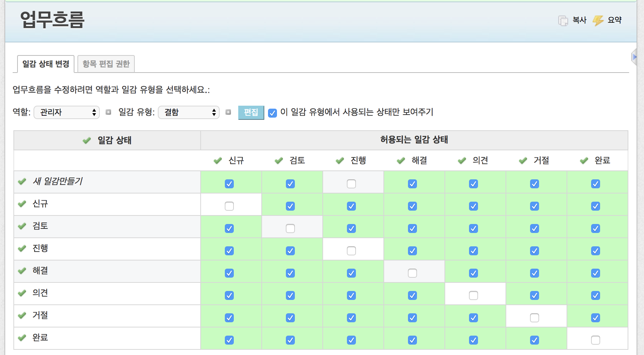The image size is (644, 355).
Task: Switch to 항목 편집 권한 tab
Action: click(106, 64)
